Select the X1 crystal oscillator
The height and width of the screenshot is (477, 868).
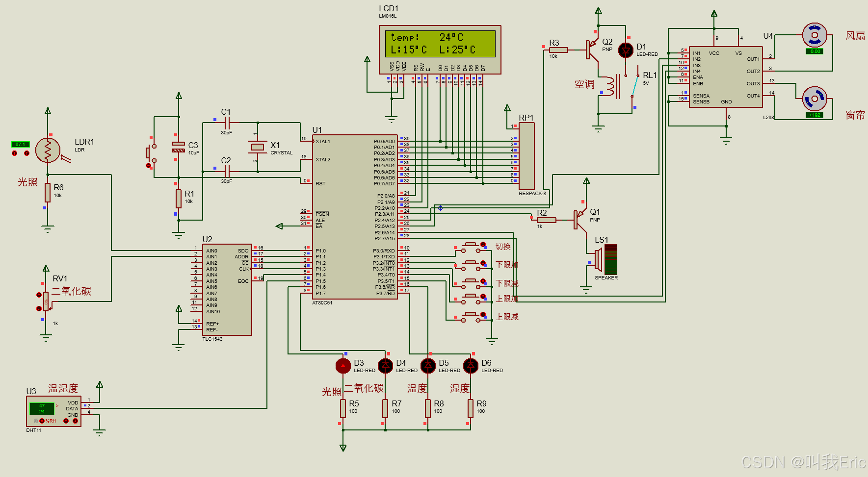point(257,147)
